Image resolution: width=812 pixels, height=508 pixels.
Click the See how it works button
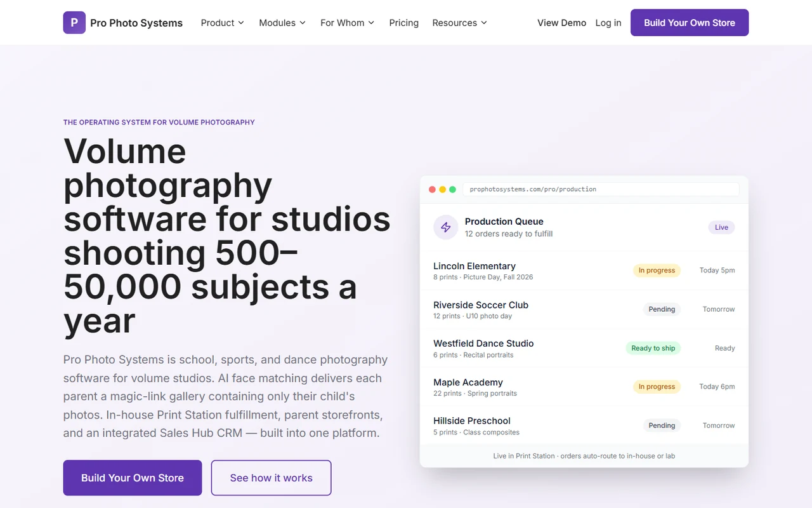pos(272,478)
